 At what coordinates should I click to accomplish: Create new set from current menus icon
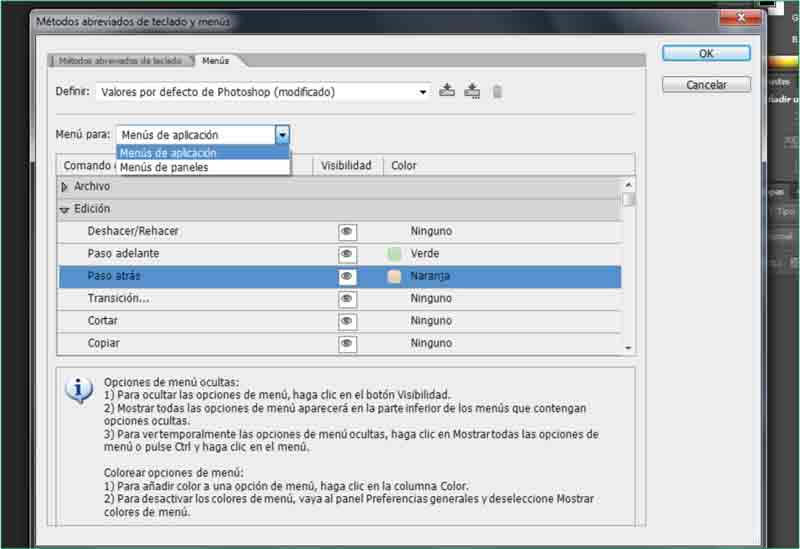[472, 91]
